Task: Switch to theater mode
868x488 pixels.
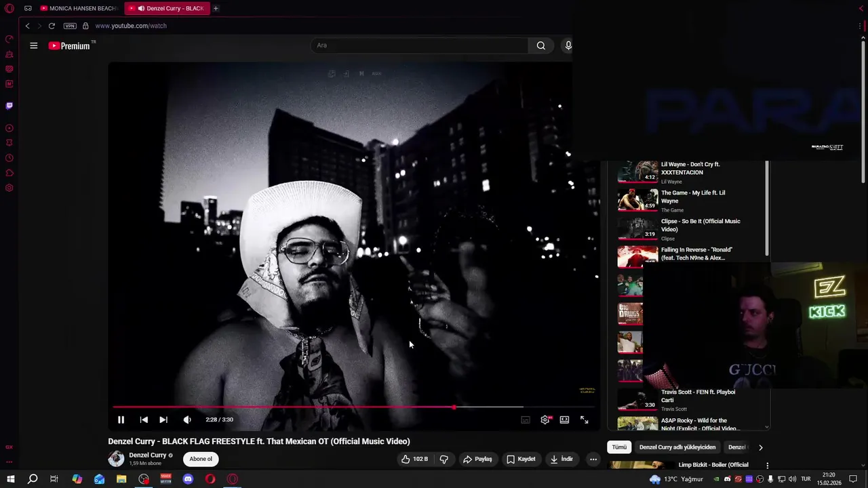Action: coord(564,420)
